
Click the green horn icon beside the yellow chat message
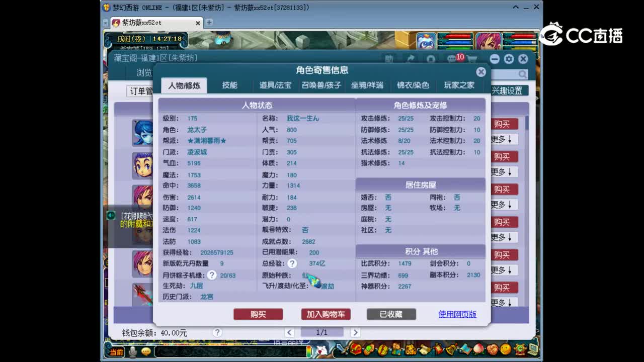point(111,215)
